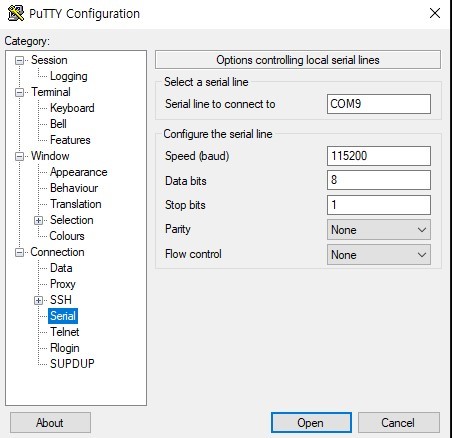Click the Serial line COM9 field

(x=379, y=104)
